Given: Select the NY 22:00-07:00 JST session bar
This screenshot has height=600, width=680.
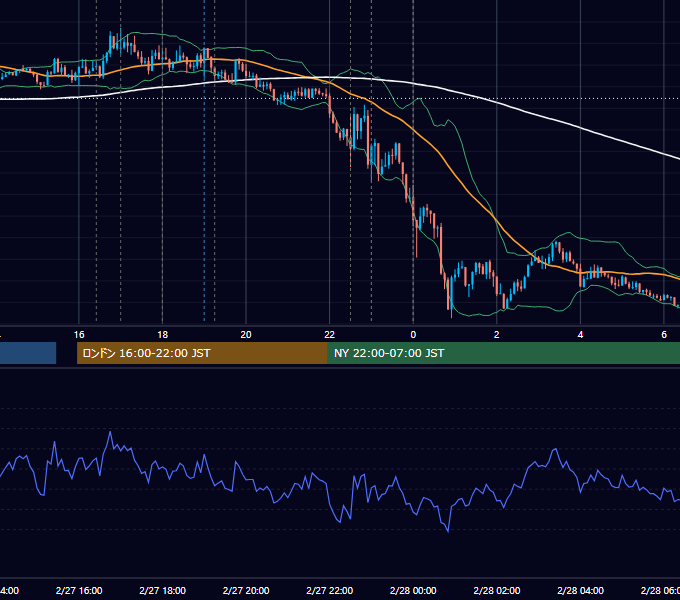Looking at the screenshot, I should [503, 353].
